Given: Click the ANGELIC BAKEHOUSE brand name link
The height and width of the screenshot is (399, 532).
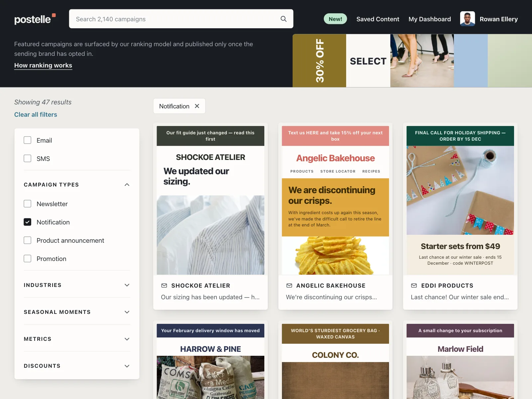Looking at the screenshot, I should pos(331,286).
